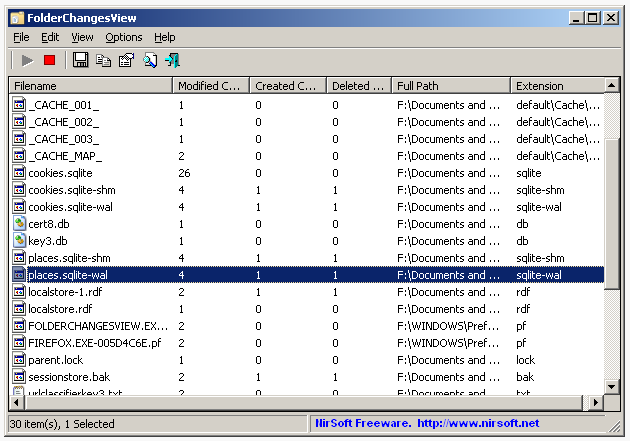Open the Options menu

click(124, 37)
